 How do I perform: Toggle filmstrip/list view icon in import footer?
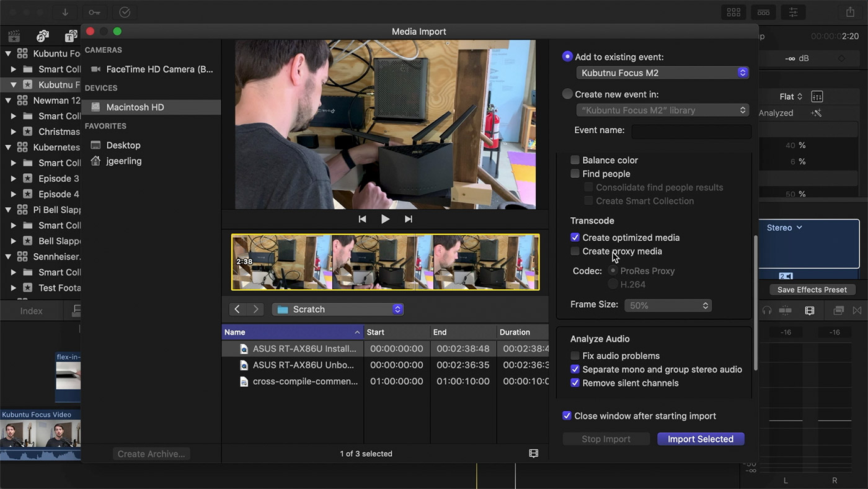pyautogui.click(x=533, y=454)
